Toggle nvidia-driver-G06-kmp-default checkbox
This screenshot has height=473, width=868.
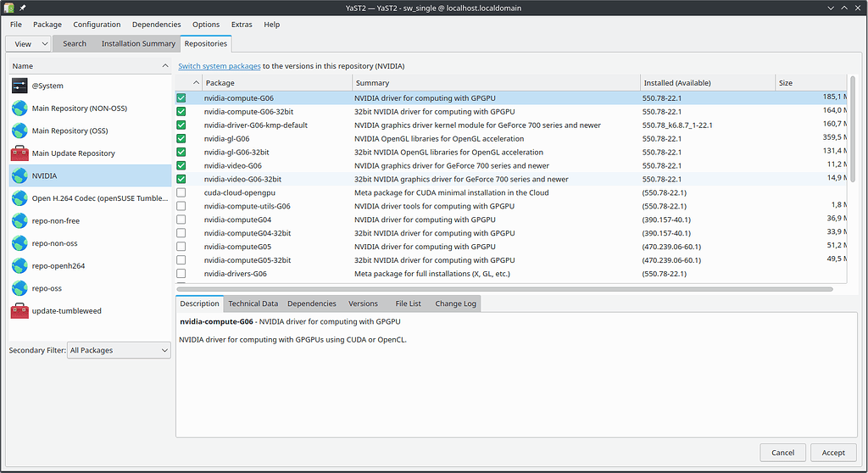tap(181, 125)
